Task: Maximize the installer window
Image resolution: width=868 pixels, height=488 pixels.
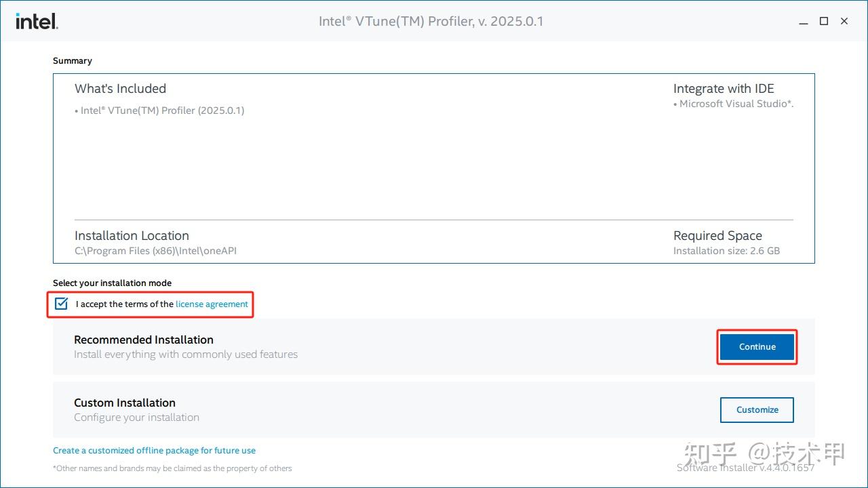Action: [x=823, y=21]
